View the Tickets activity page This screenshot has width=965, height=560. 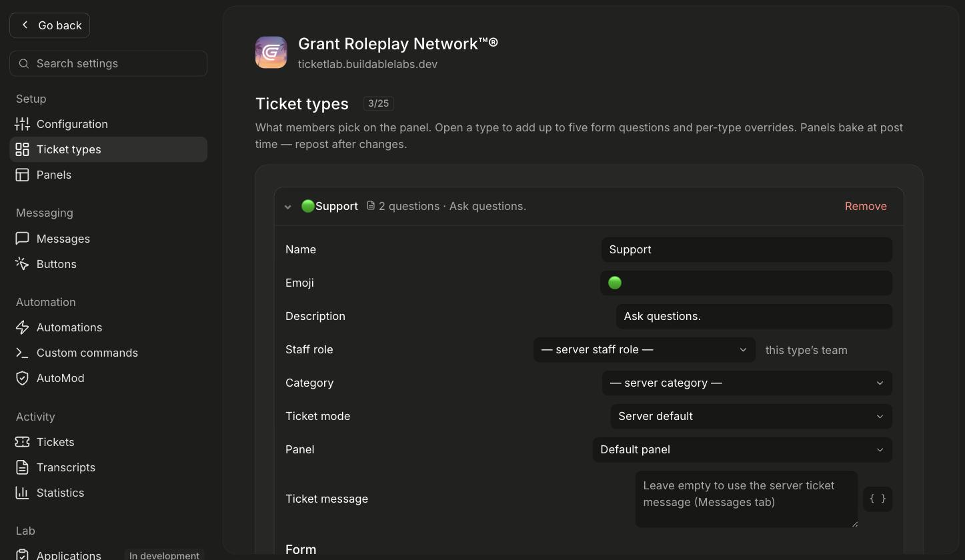point(108,442)
